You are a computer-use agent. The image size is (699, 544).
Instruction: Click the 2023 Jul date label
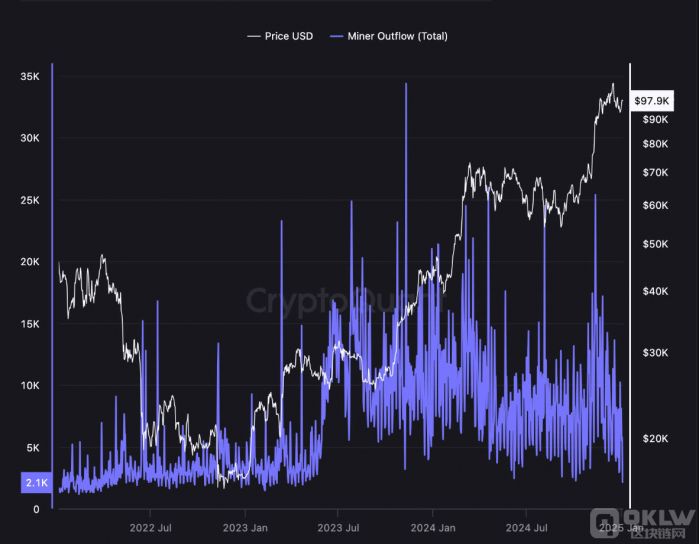[x=338, y=528]
